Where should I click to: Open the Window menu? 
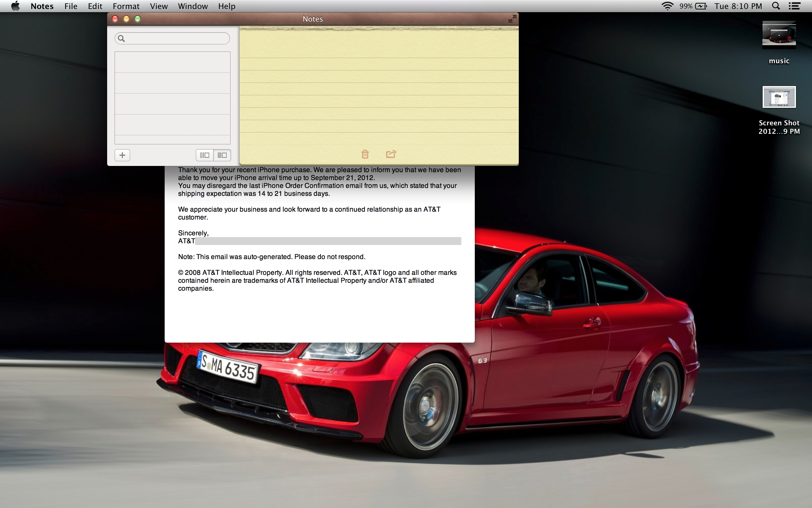[x=193, y=6]
